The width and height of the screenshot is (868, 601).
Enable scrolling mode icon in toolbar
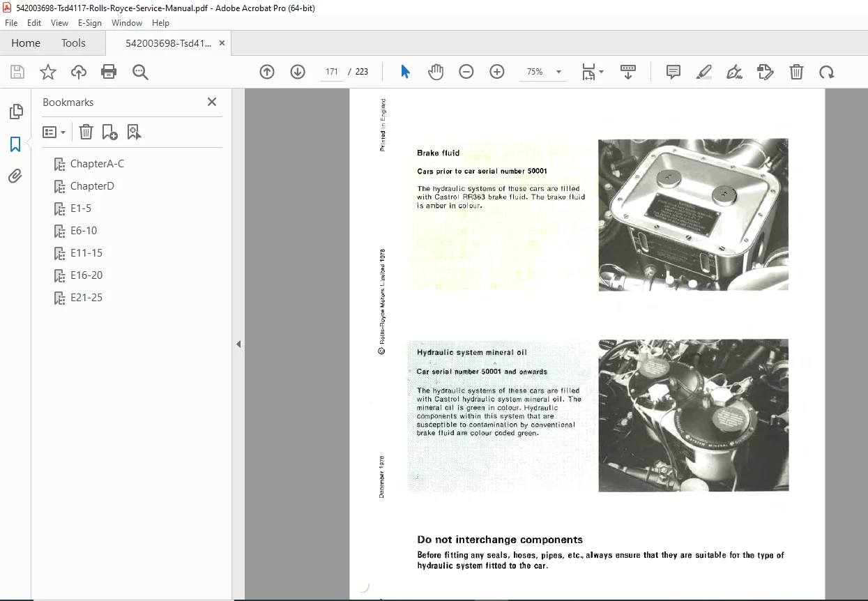628,72
